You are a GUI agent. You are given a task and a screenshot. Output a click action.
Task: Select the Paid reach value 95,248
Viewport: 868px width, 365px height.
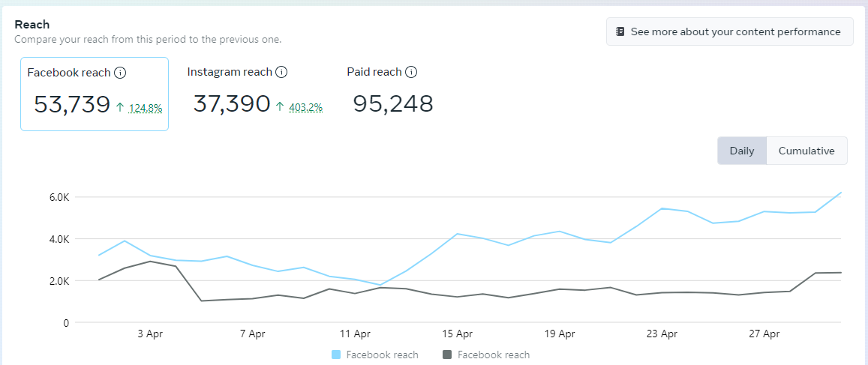click(393, 104)
